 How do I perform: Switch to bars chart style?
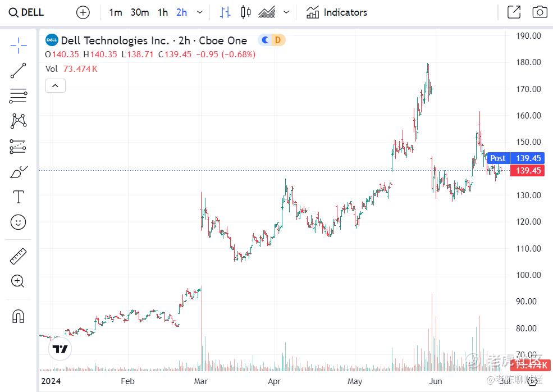225,13
